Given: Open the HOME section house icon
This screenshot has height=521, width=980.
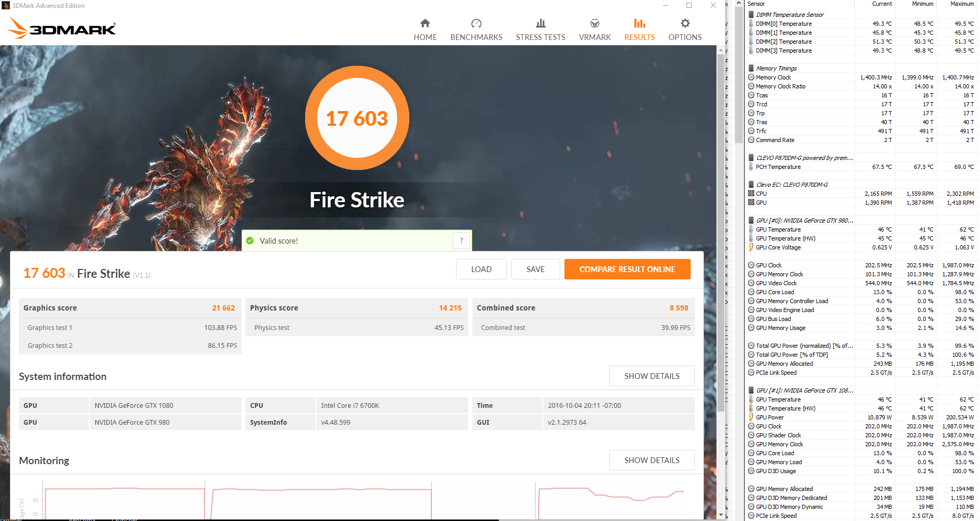Looking at the screenshot, I should coord(425,23).
